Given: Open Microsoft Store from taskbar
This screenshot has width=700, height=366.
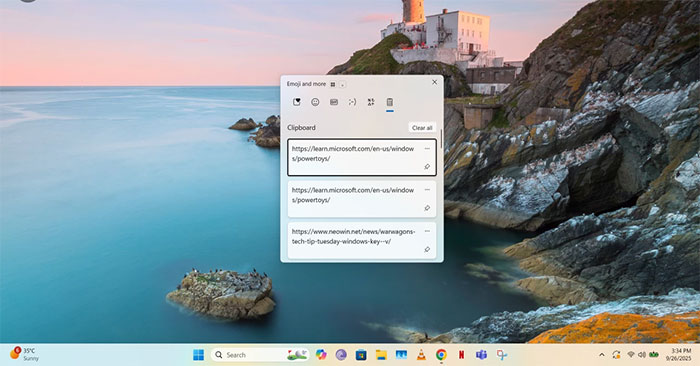Looking at the screenshot, I should pyautogui.click(x=361, y=355).
